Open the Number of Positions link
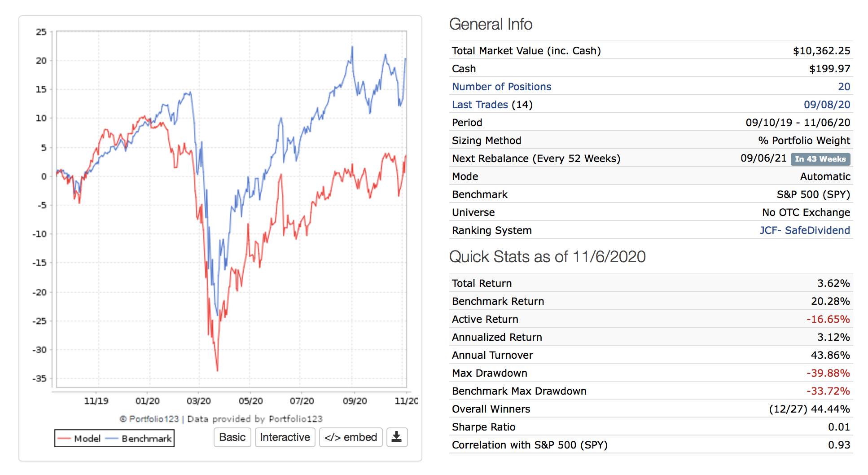 click(501, 87)
